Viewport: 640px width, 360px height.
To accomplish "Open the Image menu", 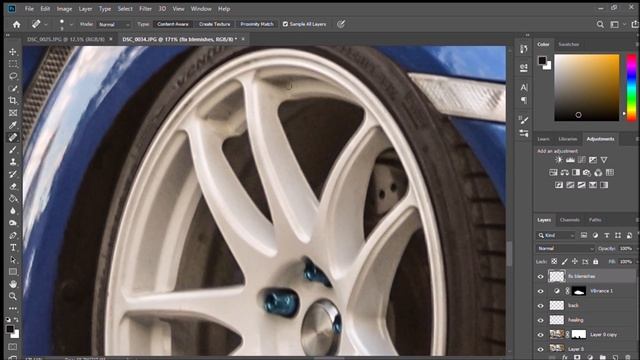I will click(x=64, y=9).
